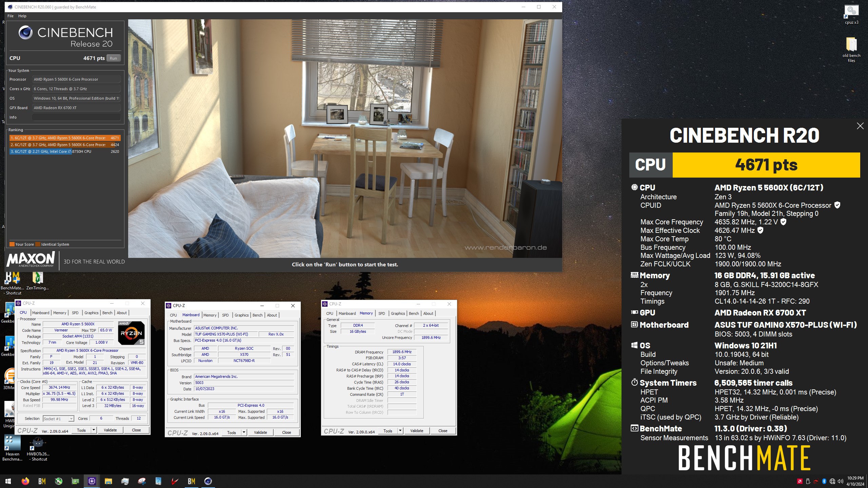Click the shield icon beside Max Effective Clock
868x488 pixels.
coord(761,230)
